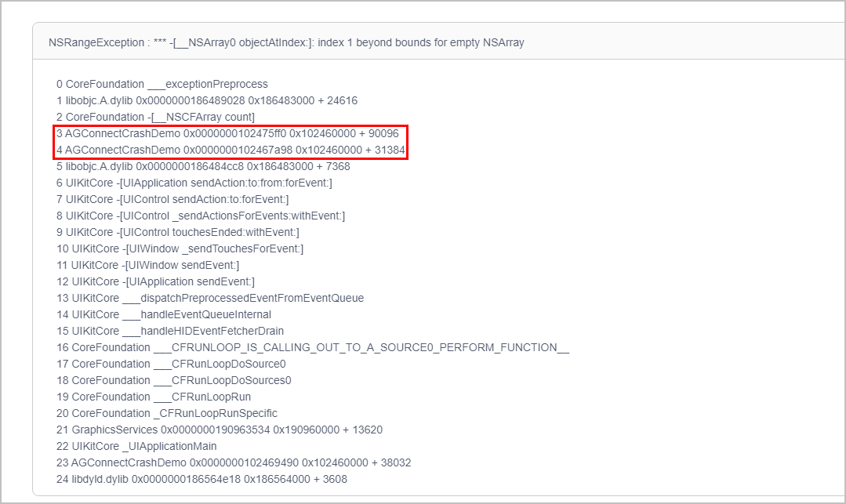846x504 pixels.
Task: Select frame 22 UIKitCore _UIApplicationMain
Action: coord(136,446)
